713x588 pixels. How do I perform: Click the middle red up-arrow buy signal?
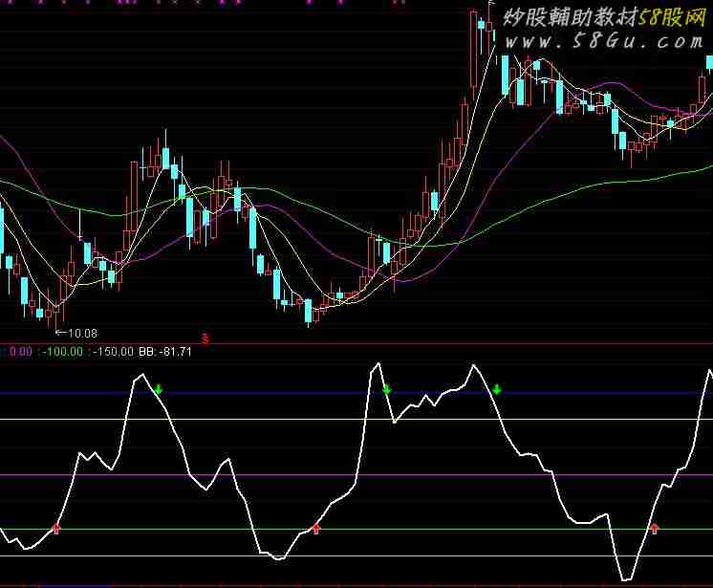(316, 527)
